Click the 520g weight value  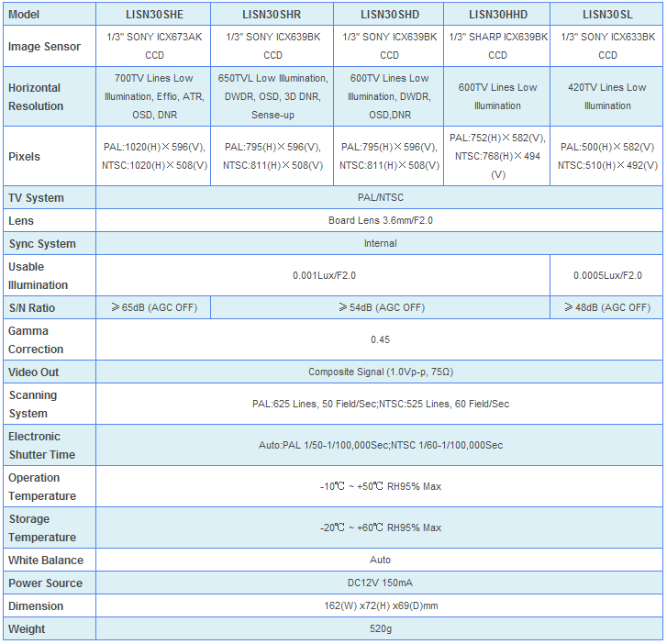(x=380, y=628)
